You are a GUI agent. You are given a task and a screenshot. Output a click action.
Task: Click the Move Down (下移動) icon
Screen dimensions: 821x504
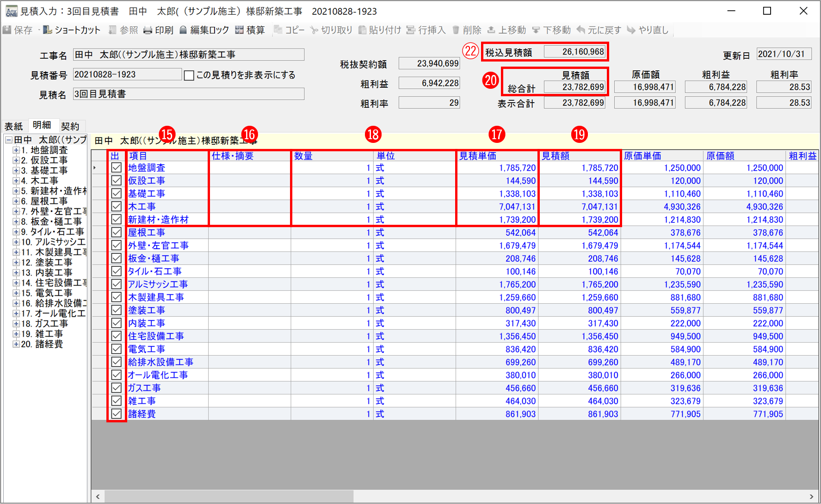point(536,30)
